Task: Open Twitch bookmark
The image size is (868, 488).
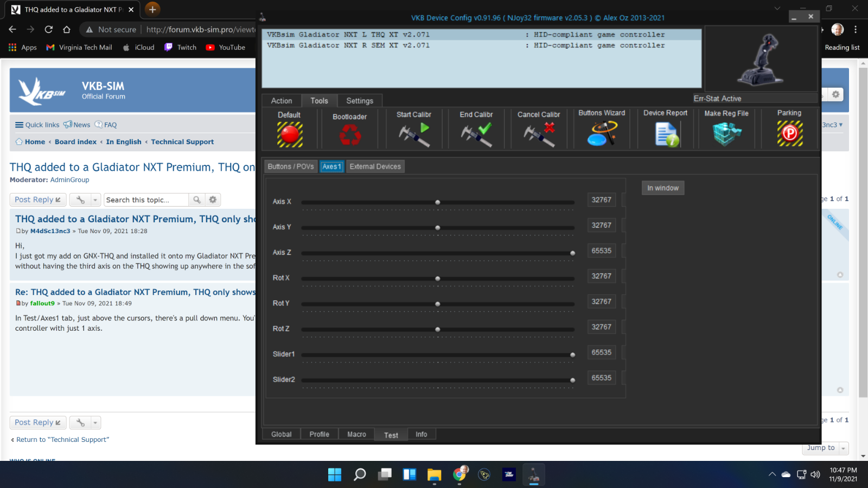Action: tap(181, 48)
